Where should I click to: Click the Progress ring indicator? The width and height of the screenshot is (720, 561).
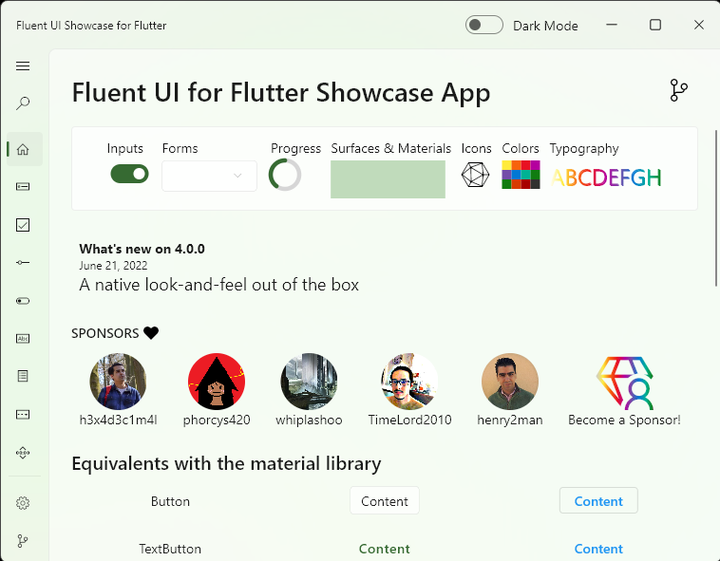(x=285, y=174)
